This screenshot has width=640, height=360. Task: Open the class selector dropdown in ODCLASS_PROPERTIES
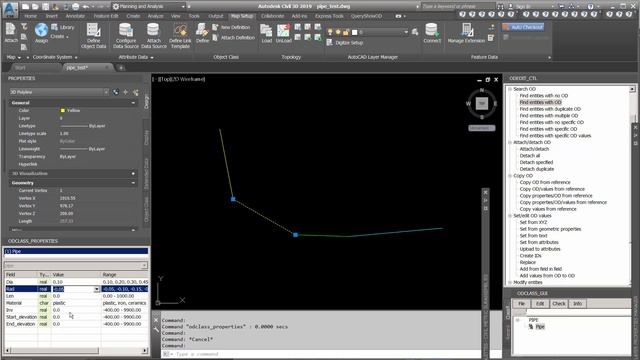tap(144, 266)
